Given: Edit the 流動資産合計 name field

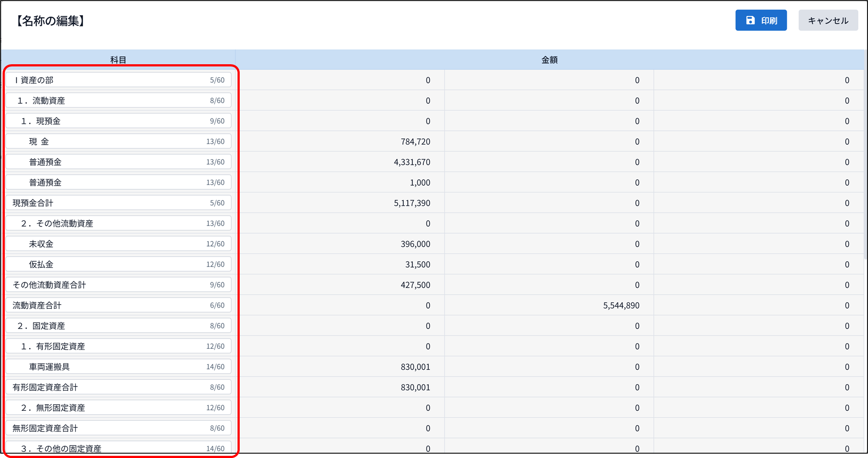Looking at the screenshot, I should pyautogui.click(x=118, y=305).
